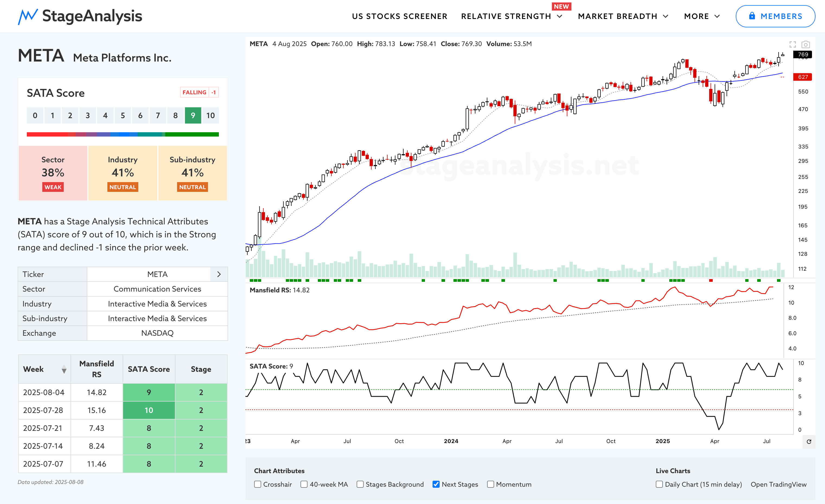The width and height of the screenshot is (825, 504).
Task: Click the Mansfield RS 14.82 chart label
Action: (x=280, y=290)
